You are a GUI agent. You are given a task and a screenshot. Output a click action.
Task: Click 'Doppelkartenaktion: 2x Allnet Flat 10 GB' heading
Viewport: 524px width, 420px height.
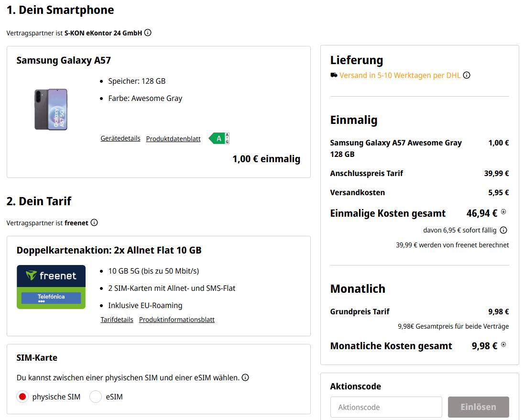[x=109, y=250]
